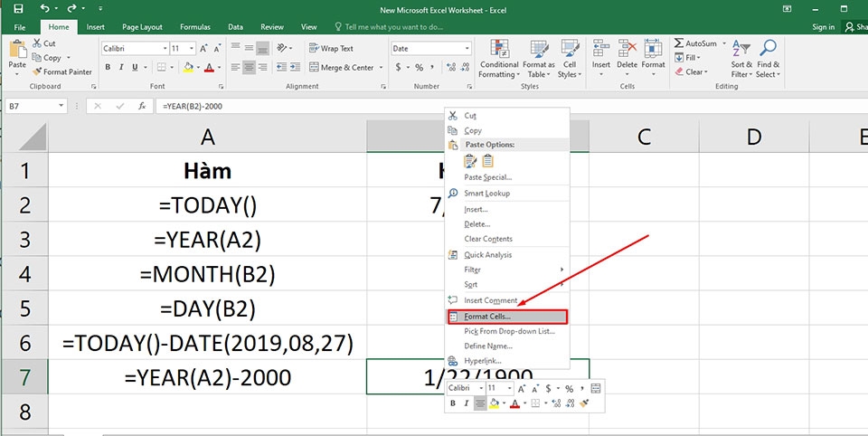
Task: Click the Undo arrow in the quick access toolbar
Action: [45, 9]
